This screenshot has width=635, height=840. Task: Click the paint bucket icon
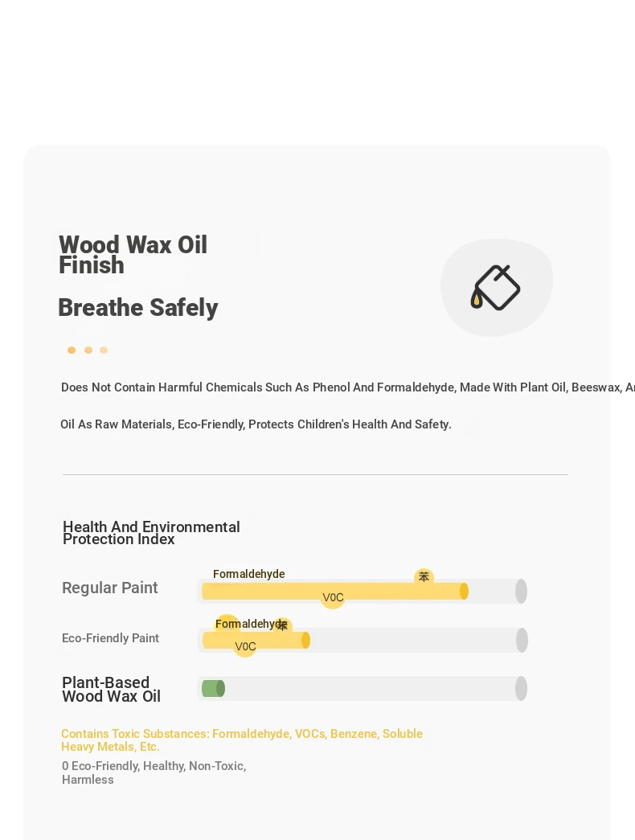495,288
